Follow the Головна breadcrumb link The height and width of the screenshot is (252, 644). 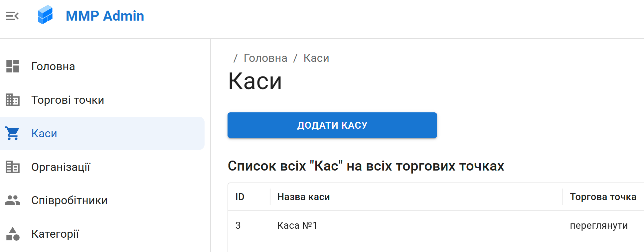pos(265,58)
